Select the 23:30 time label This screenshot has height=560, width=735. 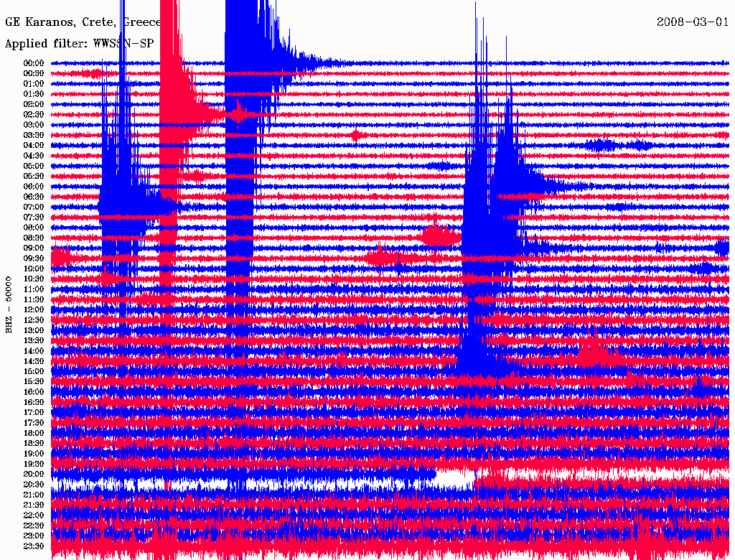[34, 546]
